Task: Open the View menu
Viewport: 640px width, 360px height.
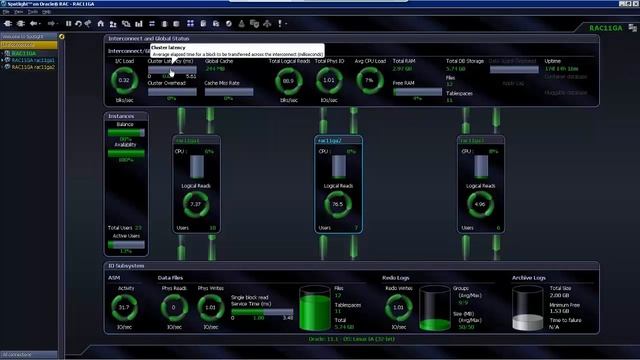Action: 19,12
